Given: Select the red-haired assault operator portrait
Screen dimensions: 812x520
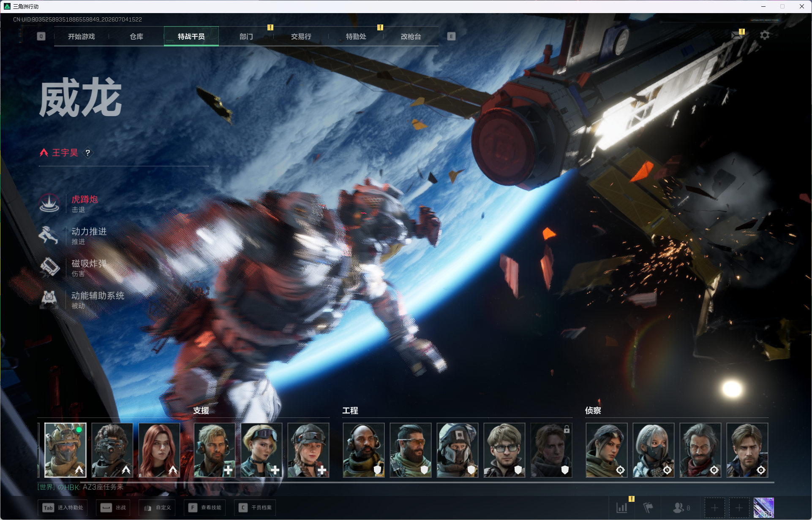Looking at the screenshot, I should tap(159, 450).
